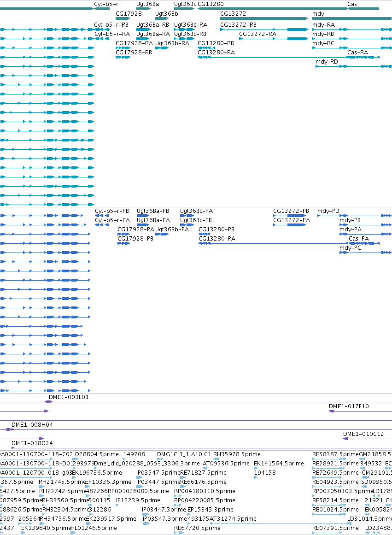This screenshot has width=392, height=535.
Task: Click transcript CG13280-RB
Action: [x=216, y=43]
